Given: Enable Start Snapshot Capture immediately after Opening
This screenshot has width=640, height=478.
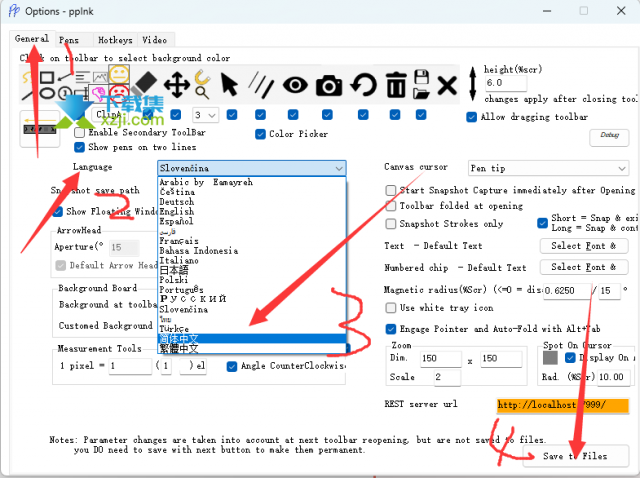Looking at the screenshot, I should [391, 191].
